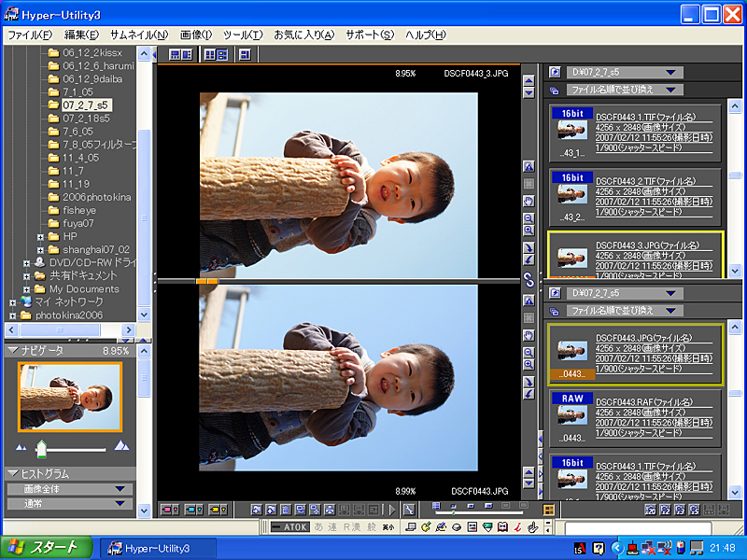This screenshot has width=747, height=560.
Task: Click the スタート button on the taskbar
Action: coord(46,548)
